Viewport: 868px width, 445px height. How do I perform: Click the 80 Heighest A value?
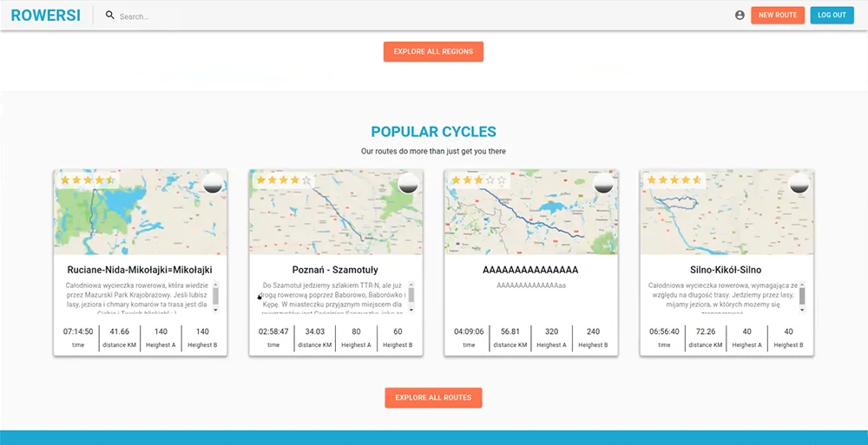pyautogui.click(x=356, y=331)
